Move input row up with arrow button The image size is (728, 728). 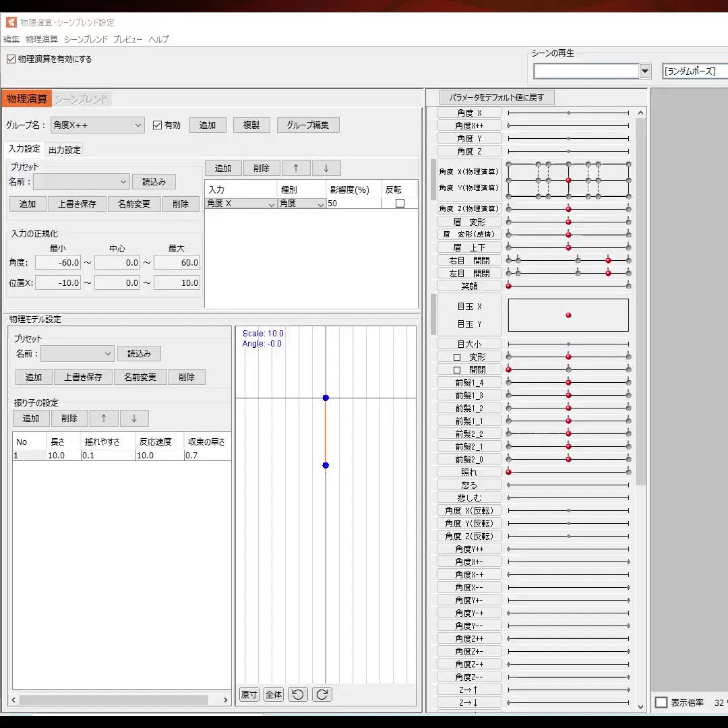point(296,168)
